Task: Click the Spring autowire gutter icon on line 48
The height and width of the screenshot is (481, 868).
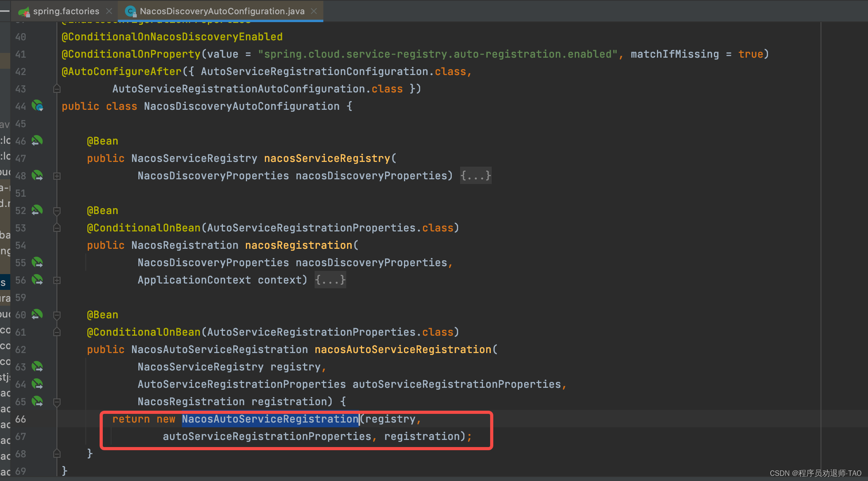Action: pos(37,175)
